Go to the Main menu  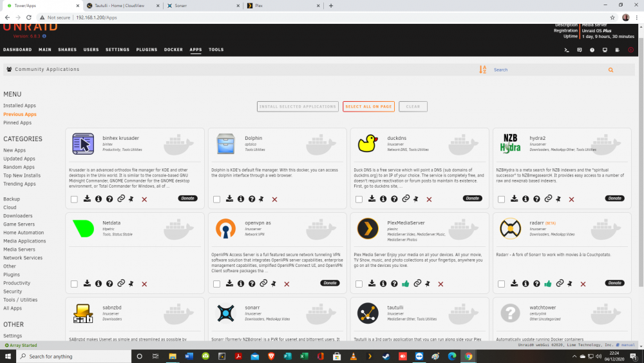pyautogui.click(x=45, y=50)
